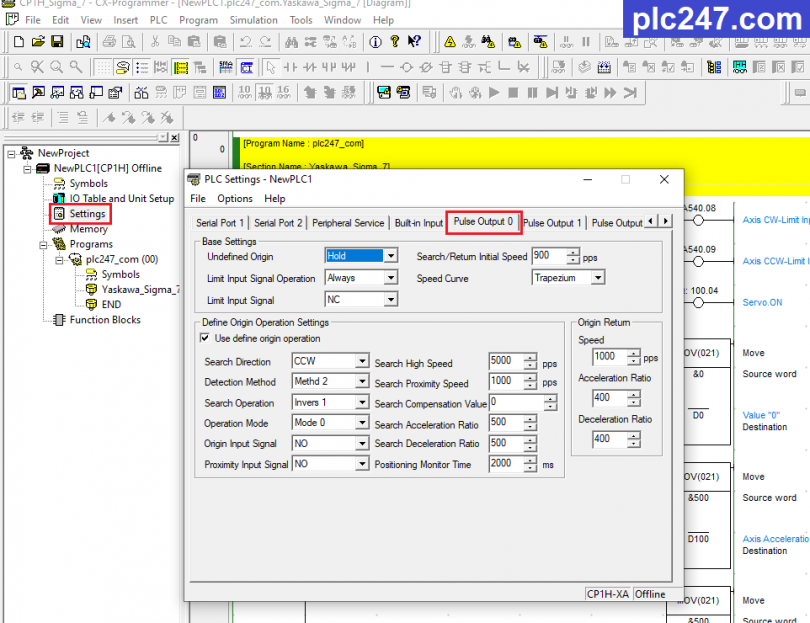
Task: Click the Save toolbar icon
Action: click(x=58, y=42)
